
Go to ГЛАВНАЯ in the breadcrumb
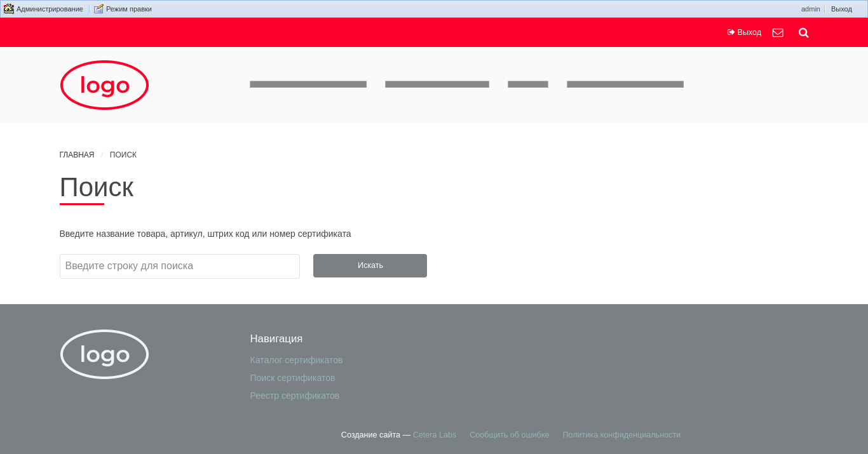coord(77,155)
